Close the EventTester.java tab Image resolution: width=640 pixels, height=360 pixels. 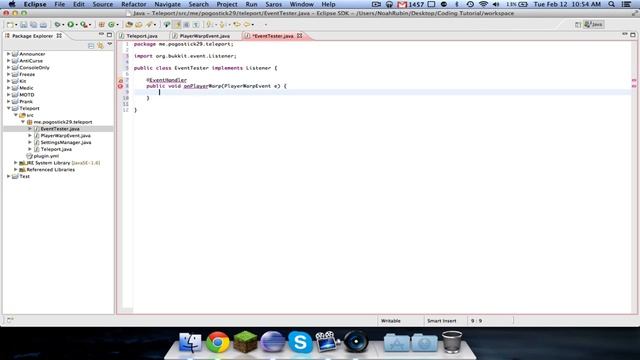tap(300, 36)
